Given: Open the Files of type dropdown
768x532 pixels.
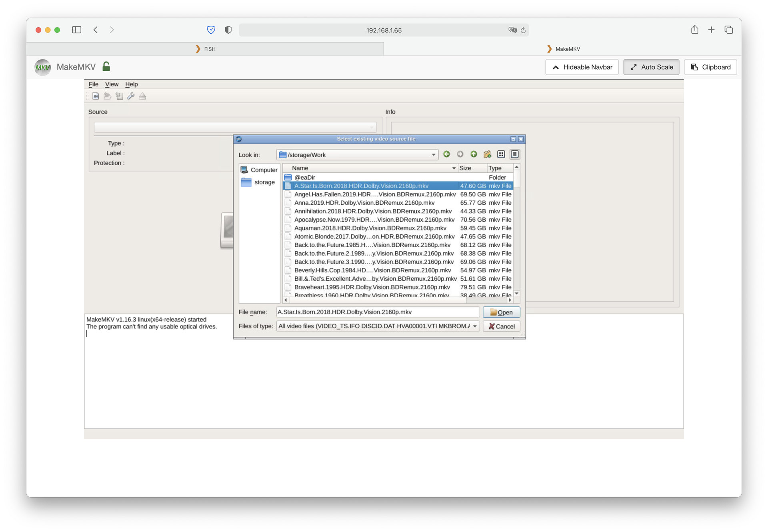Looking at the screenshot, I should pos(475,326).
